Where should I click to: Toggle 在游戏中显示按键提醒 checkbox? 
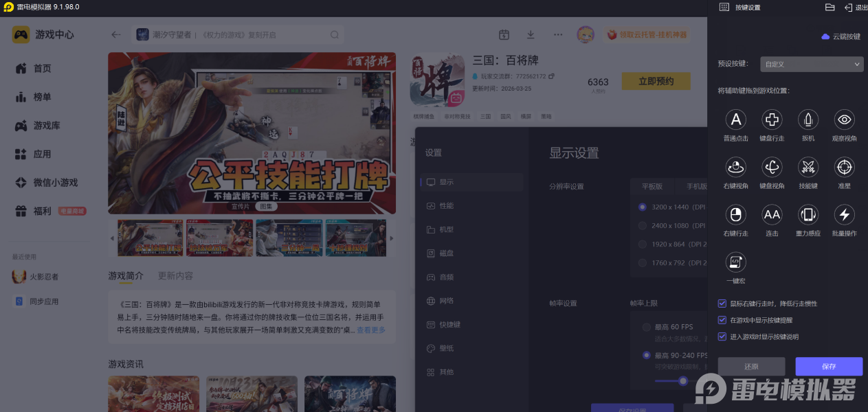coord(722,320)
